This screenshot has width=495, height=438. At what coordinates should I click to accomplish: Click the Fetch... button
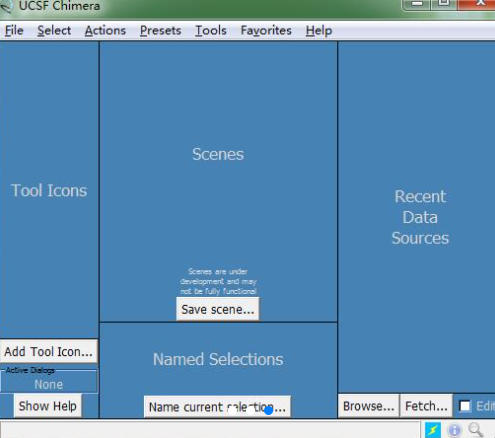(426, 406)
